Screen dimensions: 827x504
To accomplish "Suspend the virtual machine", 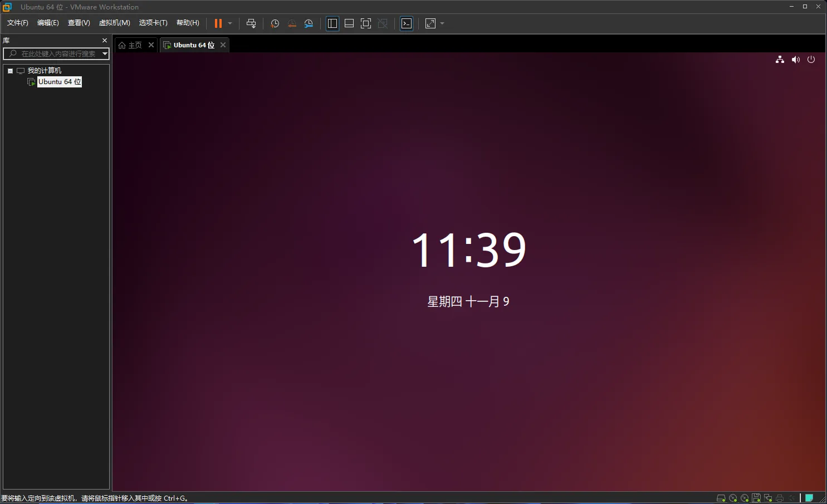I will coord(217,23).
